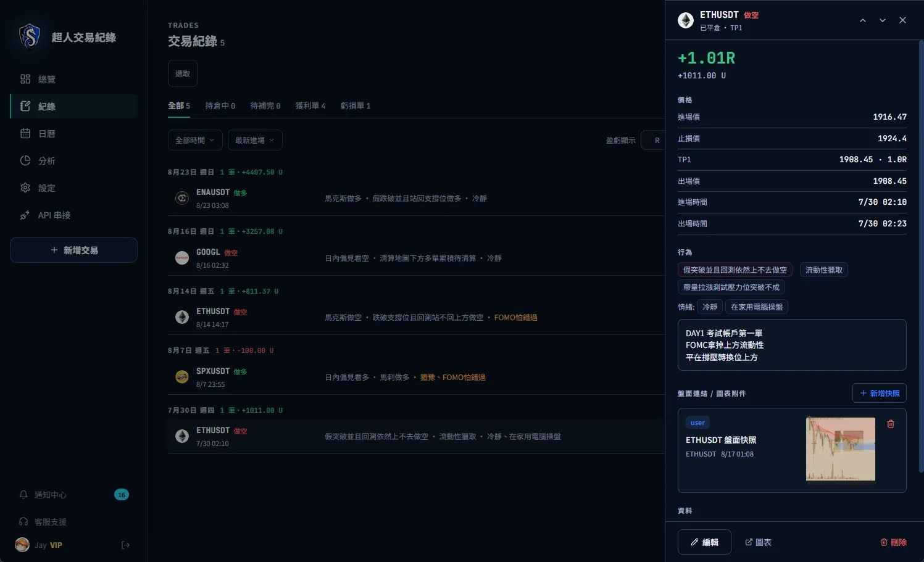This screenshot has width=924, height=562.
Task: Open the 總覽 overview page
Action: (x=73, y=79)
